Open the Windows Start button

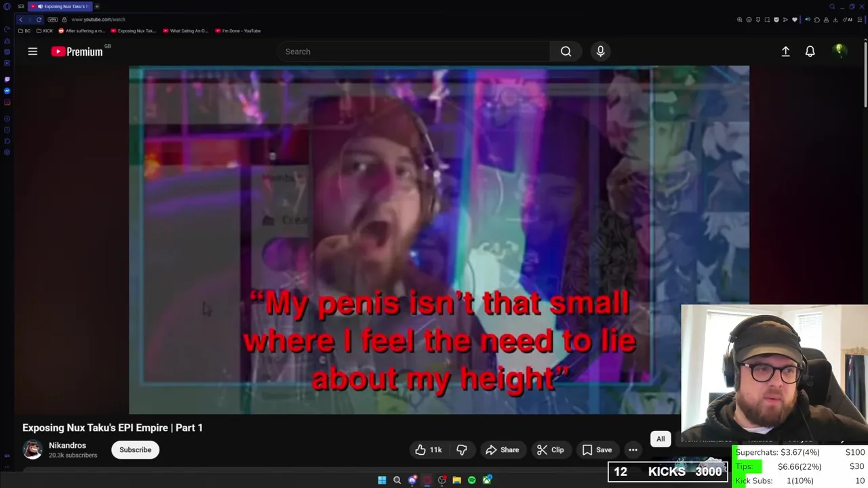(382, 480)
